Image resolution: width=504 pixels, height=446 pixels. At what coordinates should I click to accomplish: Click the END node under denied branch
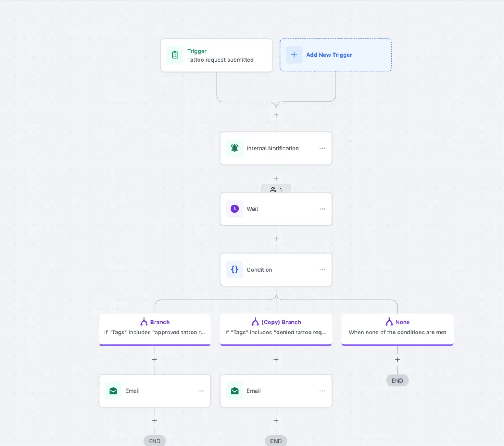(276, 441)
